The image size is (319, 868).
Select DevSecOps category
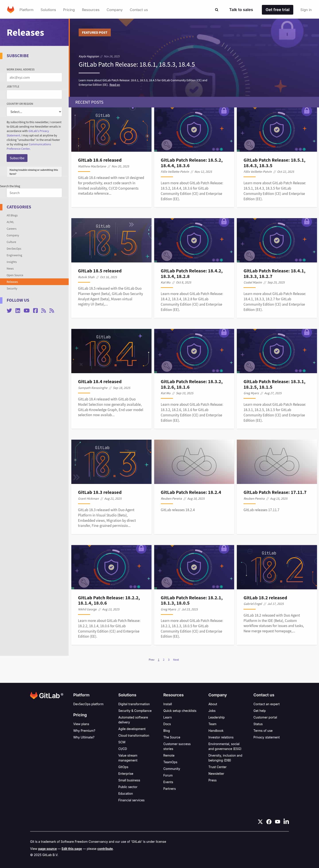click(x=14, y=249)
